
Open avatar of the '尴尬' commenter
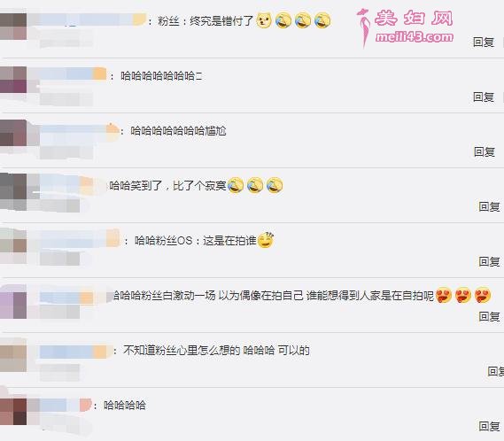point(13,133)
